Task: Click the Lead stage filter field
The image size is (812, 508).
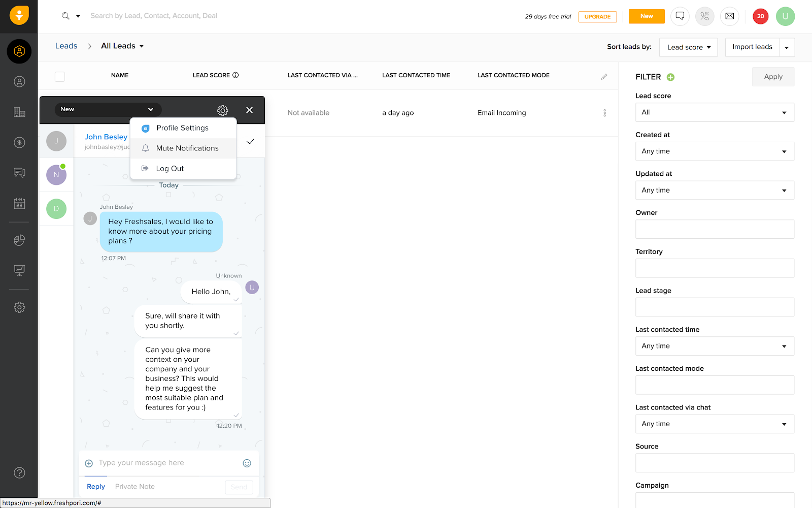Action: coord(715,307)
